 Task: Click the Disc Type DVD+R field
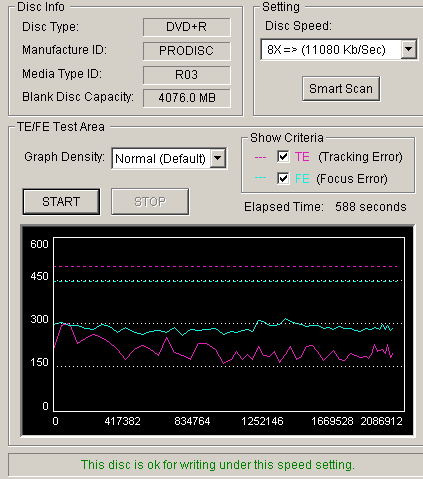point(187,27)
